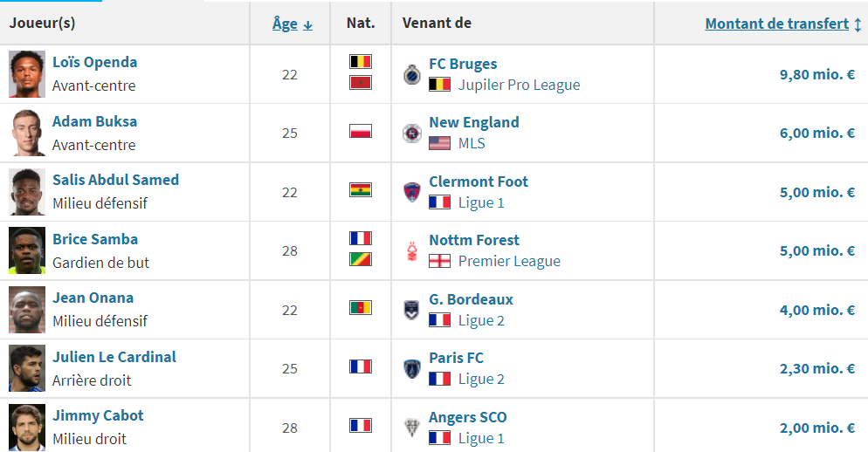Open Brice Samba's 5,00 mio. € transfer fee
Viewport: 868px width, 452px height.
817,250
